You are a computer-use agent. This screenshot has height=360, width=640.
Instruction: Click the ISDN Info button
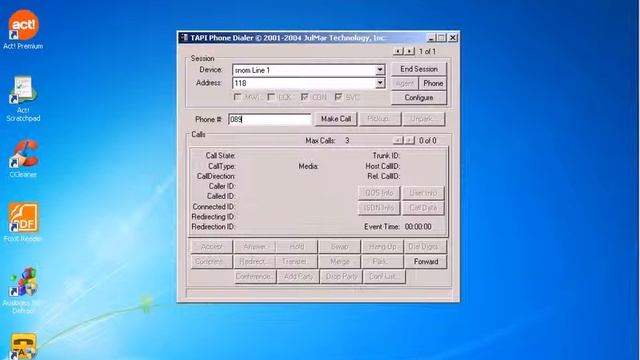pos(379,208)
